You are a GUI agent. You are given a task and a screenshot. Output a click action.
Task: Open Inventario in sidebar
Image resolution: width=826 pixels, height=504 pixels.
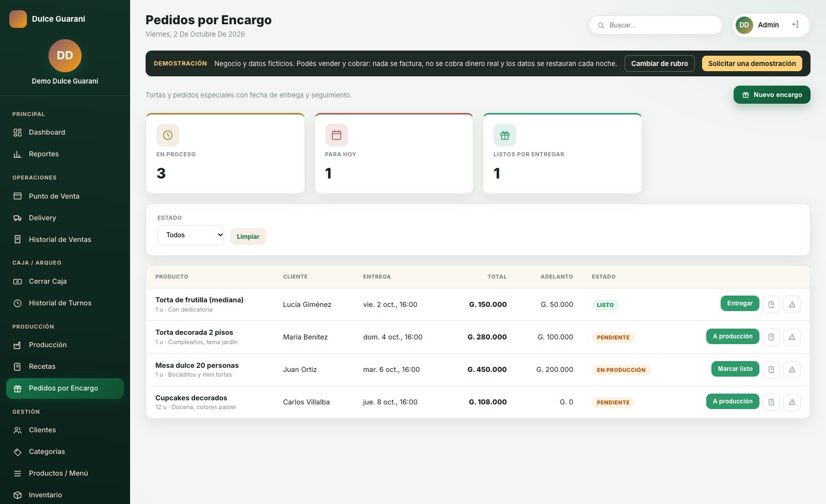click(x=65, y=495)
